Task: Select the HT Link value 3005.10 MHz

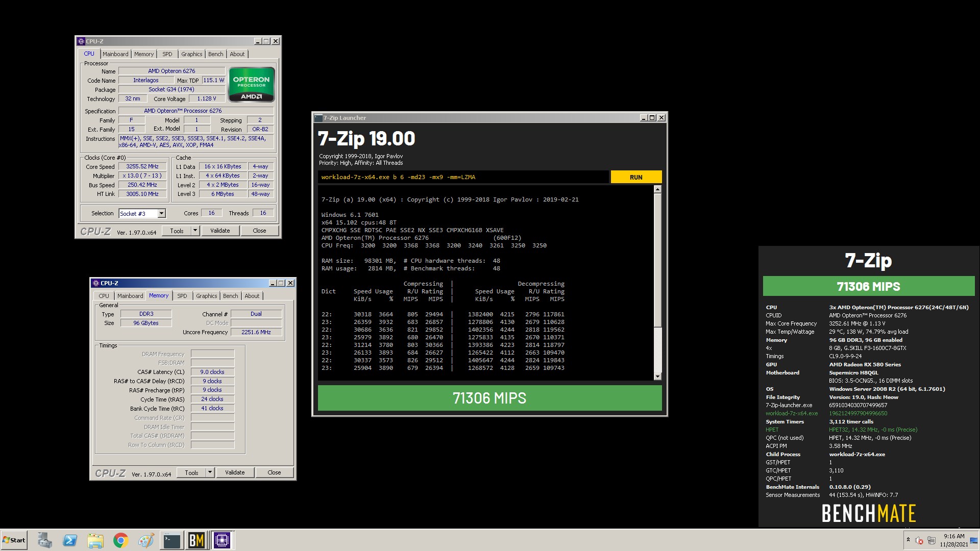Action: pyautogui.click(x=142, y=194)
